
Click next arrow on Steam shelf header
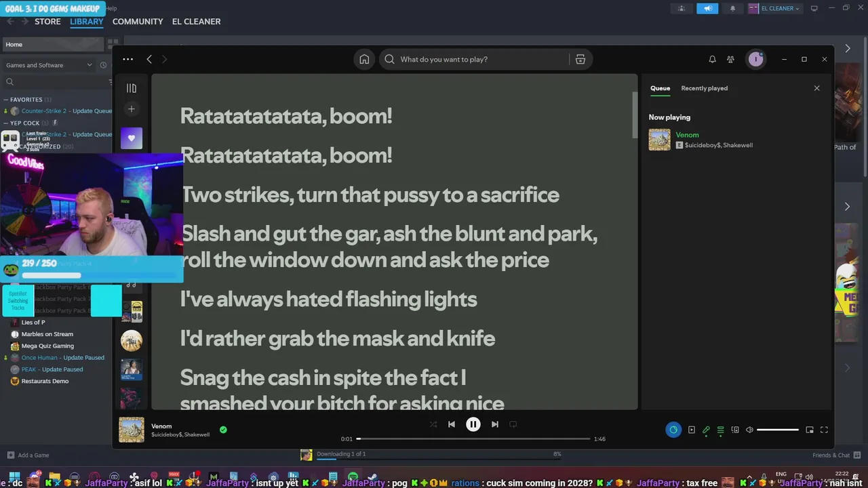pyautogui.click(x=847, y=49)
